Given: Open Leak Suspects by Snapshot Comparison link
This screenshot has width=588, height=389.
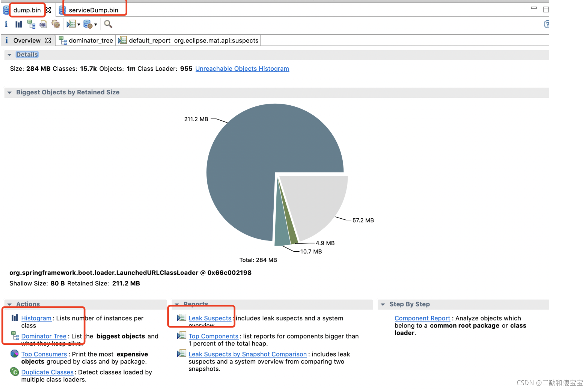Looking at the screenshot, I should [x=247, y=354].
